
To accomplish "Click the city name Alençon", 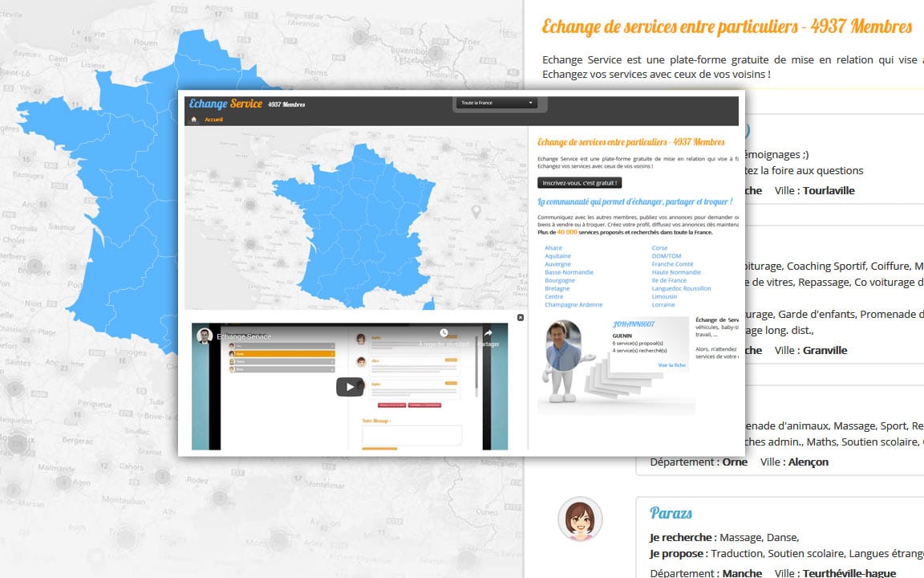I will 808,462.
